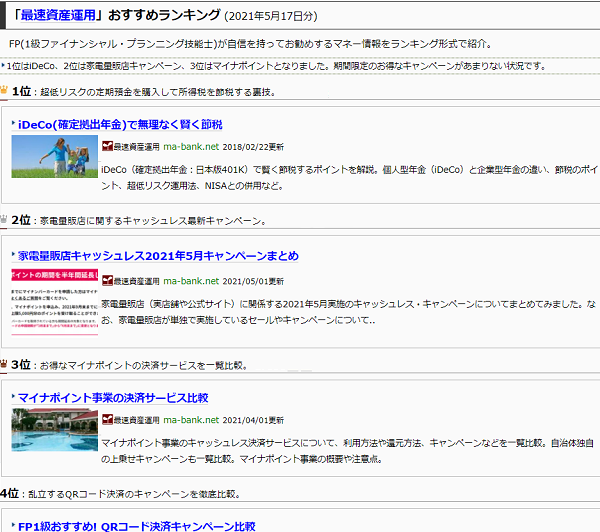Click the 2021/04/01更新 date text
600x532 pixels.
point(253,420)
